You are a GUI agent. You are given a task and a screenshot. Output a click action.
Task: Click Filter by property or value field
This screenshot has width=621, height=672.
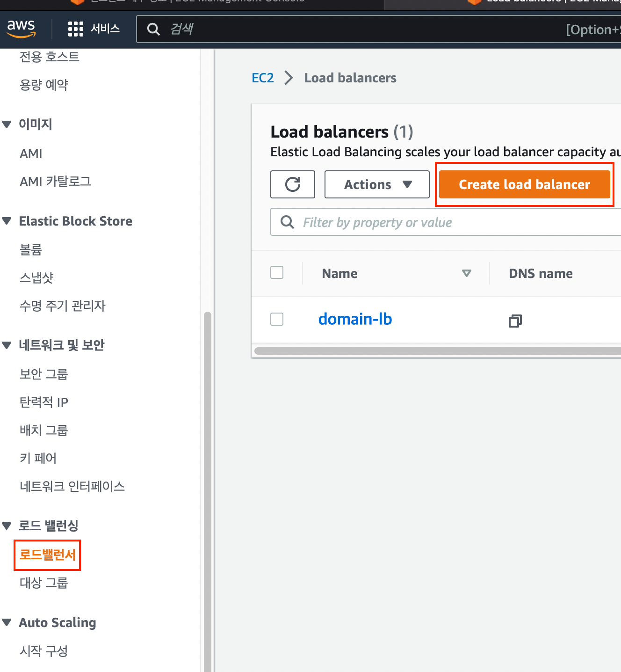(446, 222)
